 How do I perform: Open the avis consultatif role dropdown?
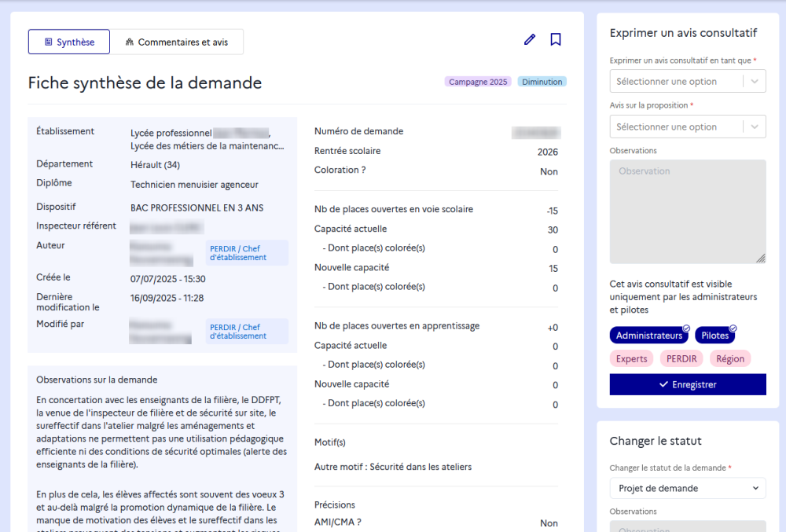click(688, 81)
